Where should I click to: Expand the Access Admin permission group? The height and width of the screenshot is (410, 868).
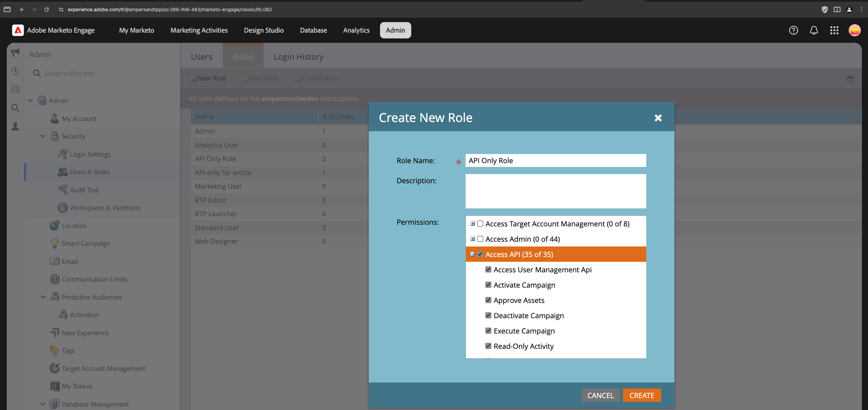click(472, 239)
